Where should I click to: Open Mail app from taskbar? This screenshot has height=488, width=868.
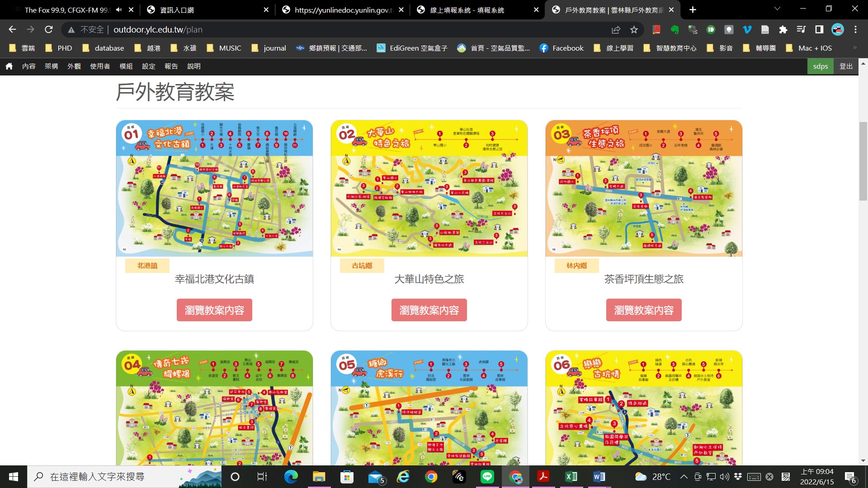(376, 477)
